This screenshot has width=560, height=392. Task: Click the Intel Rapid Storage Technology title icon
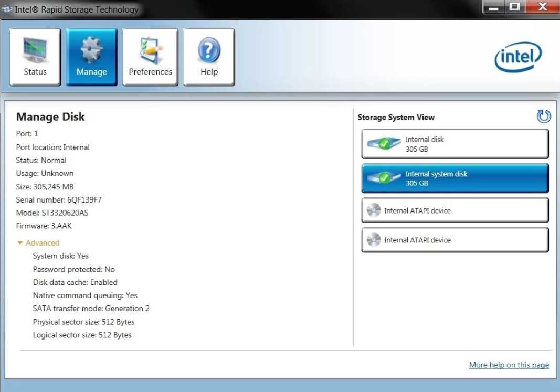[x=6, y=9]
